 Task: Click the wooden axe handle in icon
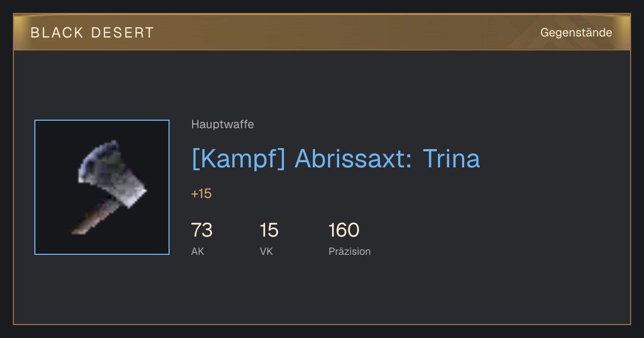coord(92,216)
